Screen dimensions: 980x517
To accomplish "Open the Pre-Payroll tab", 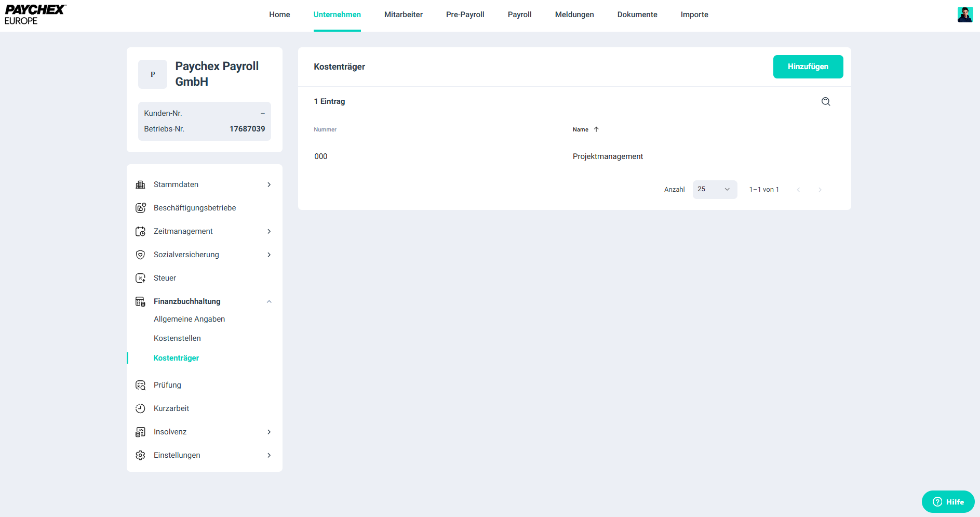I will click(465, 15).
